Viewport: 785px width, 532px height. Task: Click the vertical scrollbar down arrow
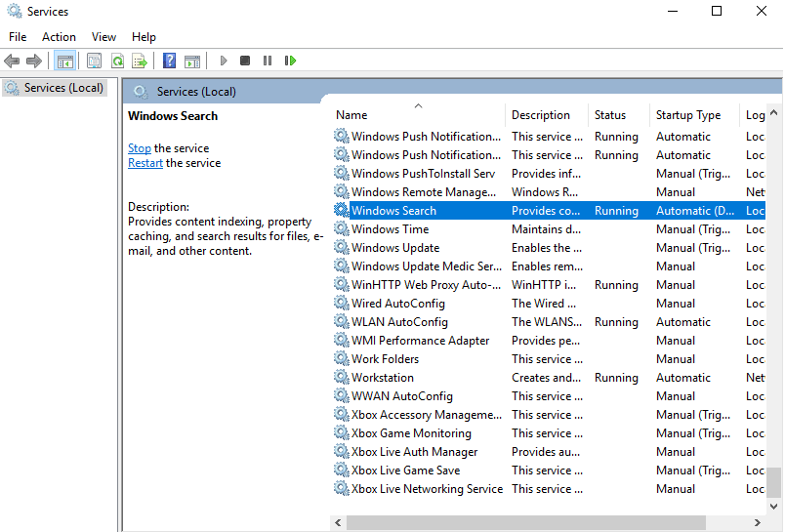tap(774, 506)
